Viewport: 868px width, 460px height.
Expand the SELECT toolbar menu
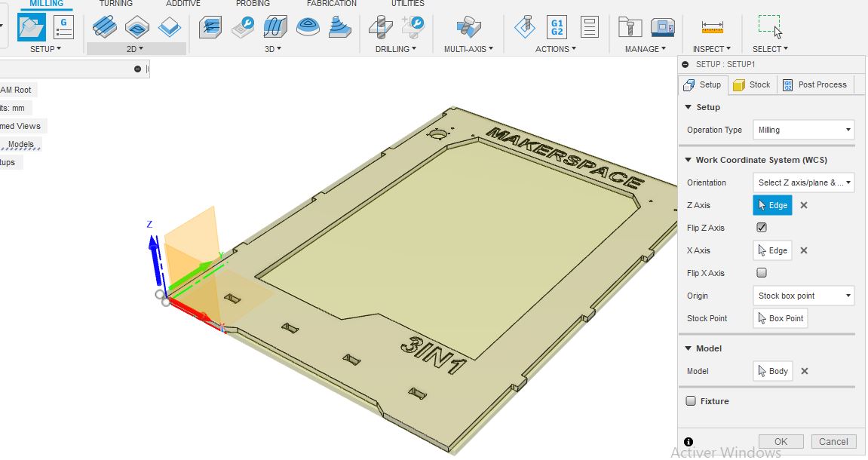click(x=770, y=49)
